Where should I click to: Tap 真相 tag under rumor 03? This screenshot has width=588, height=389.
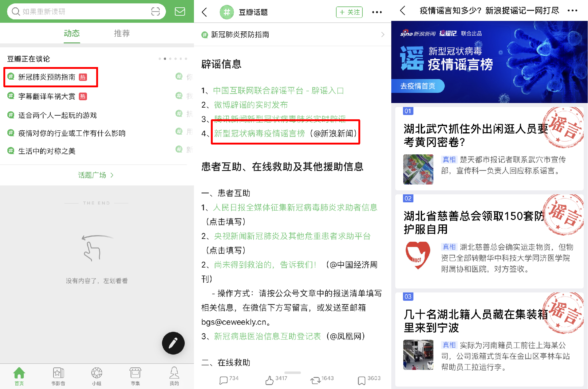tap(449, 345)
